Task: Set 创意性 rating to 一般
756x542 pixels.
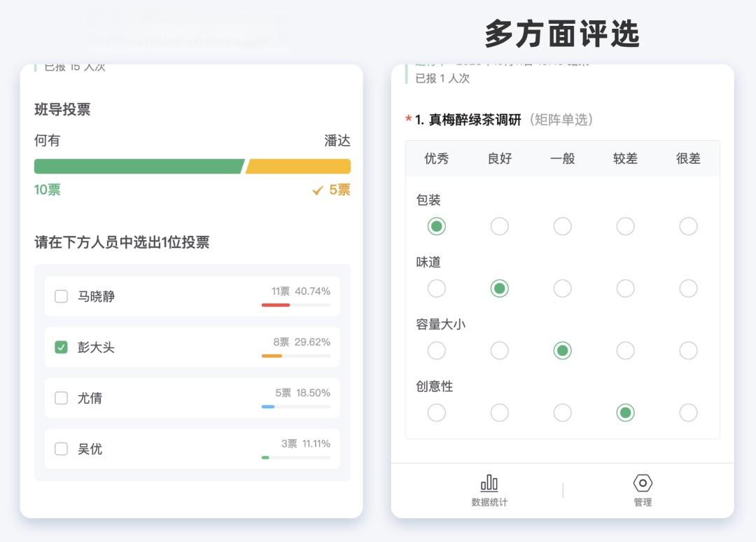Action: (x=562, y=412)
